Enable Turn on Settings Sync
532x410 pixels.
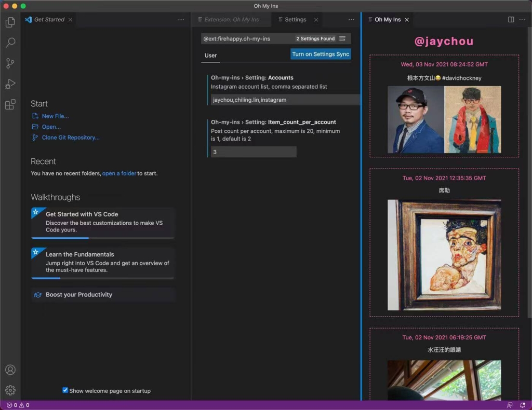pyautogui.click(x=321, y=54)
